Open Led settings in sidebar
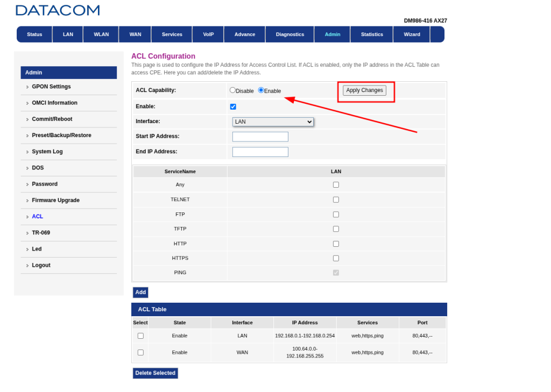The width and height of the screenshot is (551, 392). 37,248
